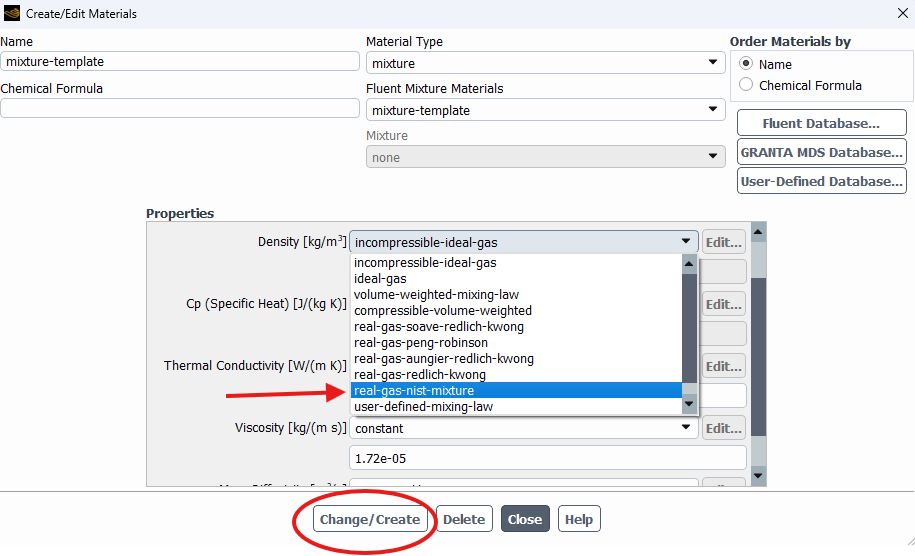Open the disabled Mixture dropdown showing none

[546, 157]
